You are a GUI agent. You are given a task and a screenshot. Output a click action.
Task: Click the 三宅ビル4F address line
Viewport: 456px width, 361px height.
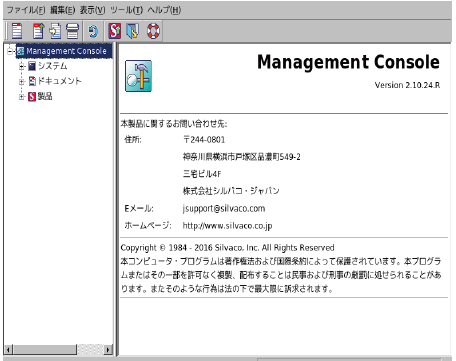tap(202, 174)
